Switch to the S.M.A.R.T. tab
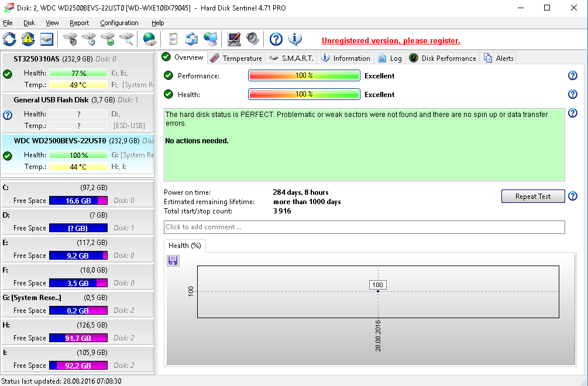This screenshot has width=588, height=386. click(292, 58)
